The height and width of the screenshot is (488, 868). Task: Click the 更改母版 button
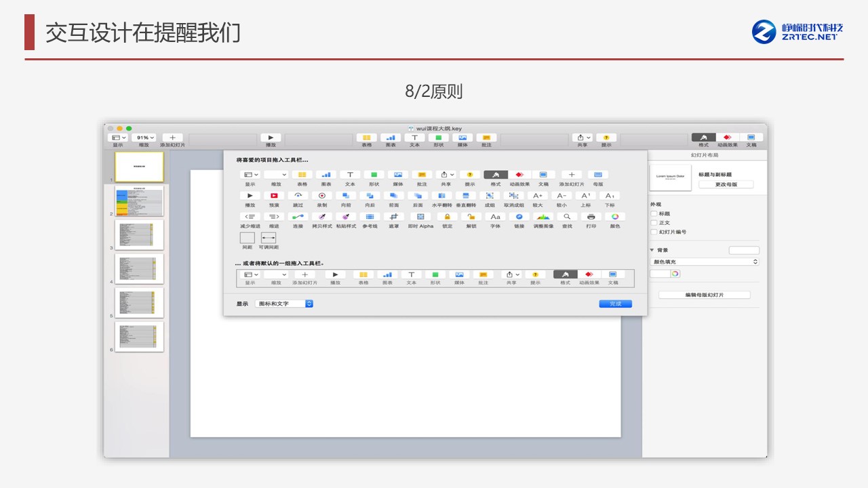[726, 184]
